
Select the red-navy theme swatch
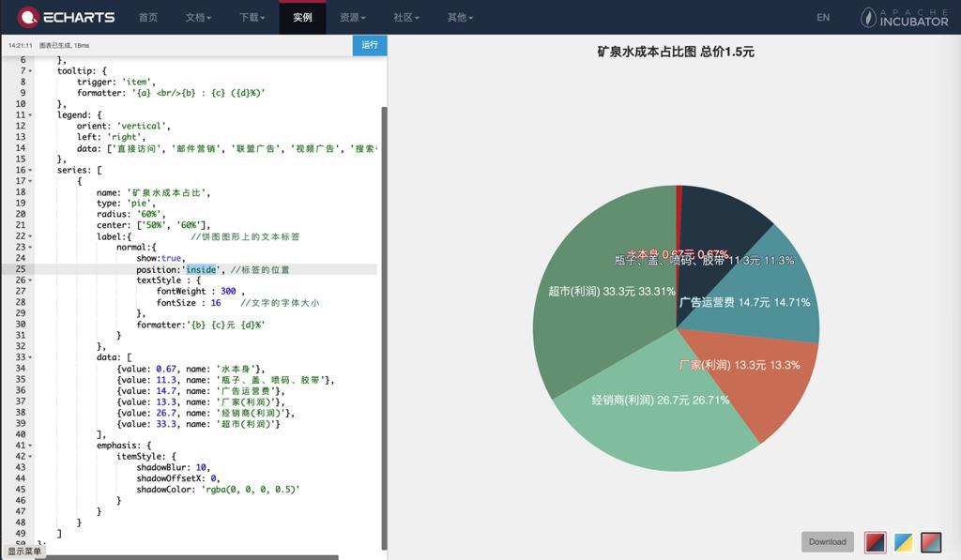875,541
